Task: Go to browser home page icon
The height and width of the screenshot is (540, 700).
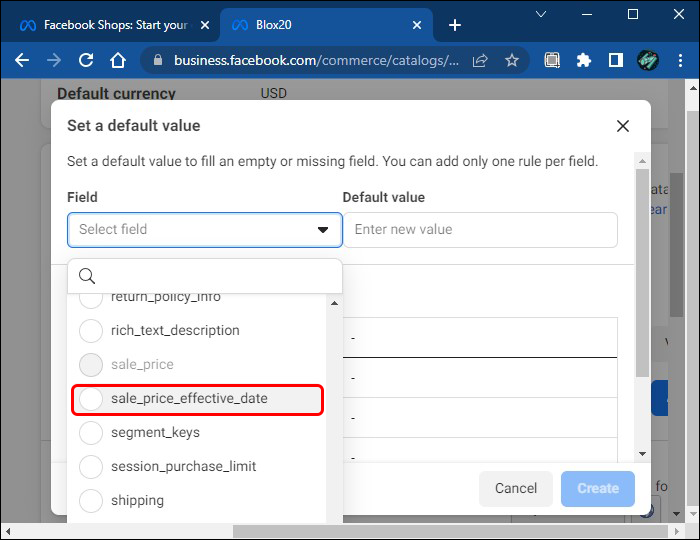Action: tap(118, 60)
